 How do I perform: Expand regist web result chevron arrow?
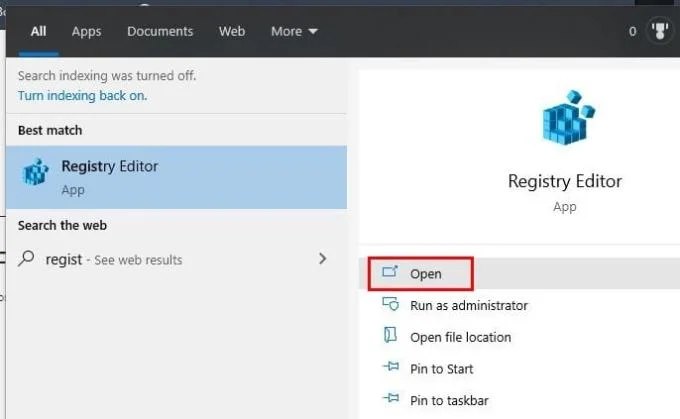pyautogui.click(x=322, y=259)
